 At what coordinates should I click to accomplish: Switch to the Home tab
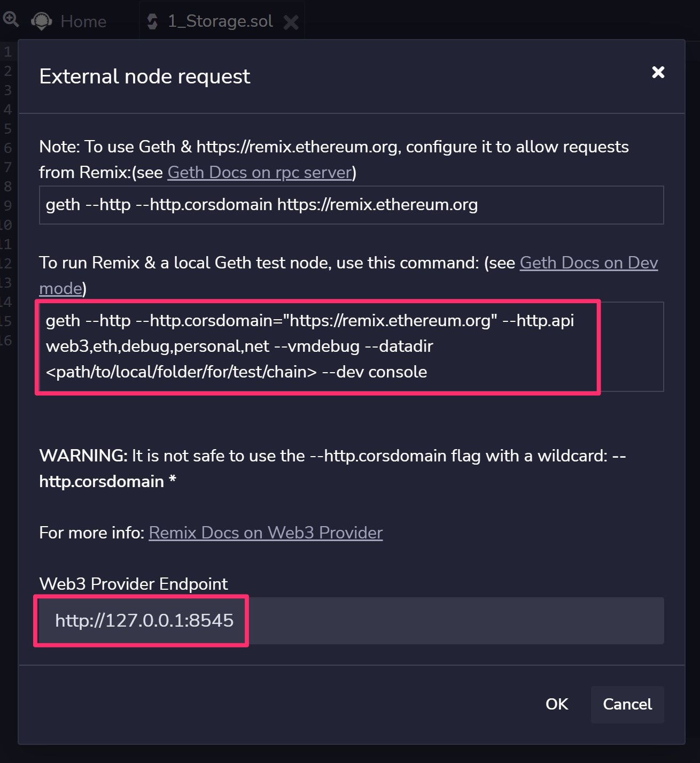pyautogui.click(x=83, y=21)
